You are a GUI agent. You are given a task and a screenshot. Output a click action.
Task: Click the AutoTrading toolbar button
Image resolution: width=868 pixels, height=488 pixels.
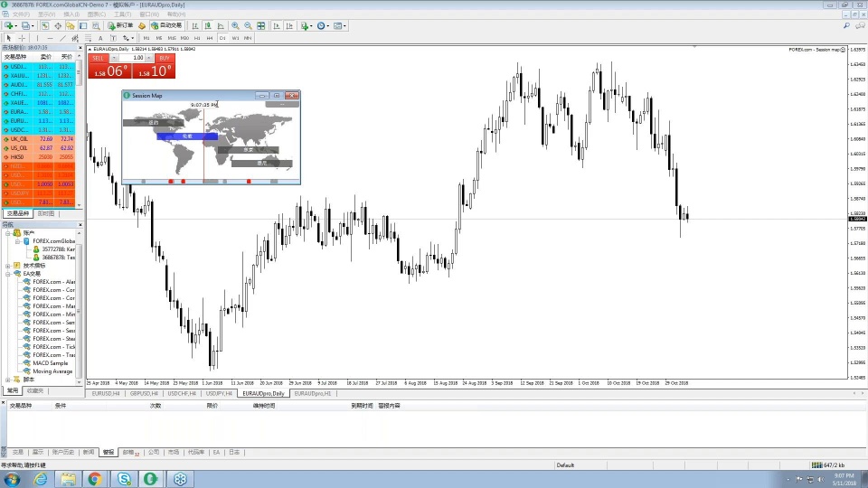(x=166, y=26)
